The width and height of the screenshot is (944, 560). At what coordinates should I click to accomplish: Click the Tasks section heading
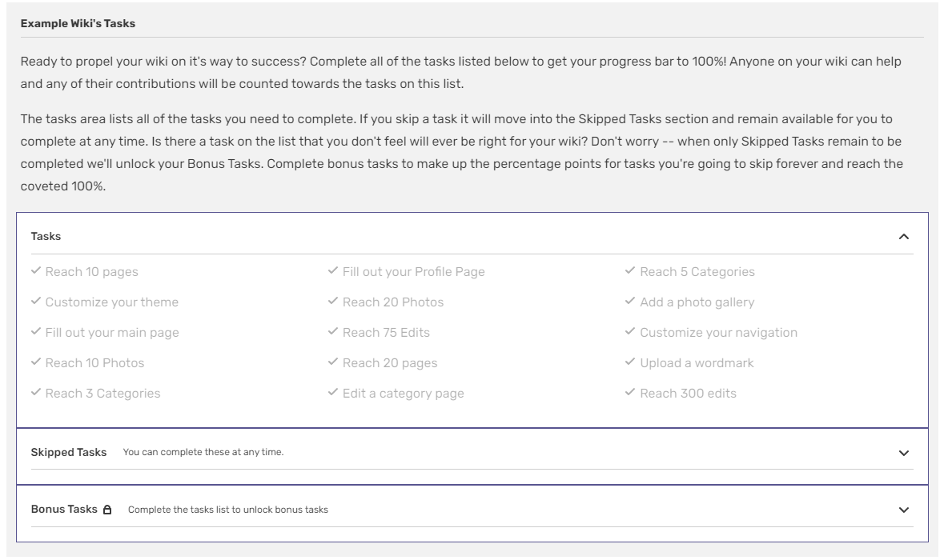46,237
